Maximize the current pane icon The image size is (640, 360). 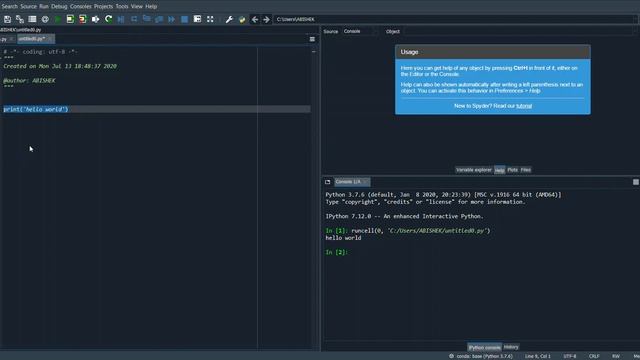pos(197,19)
